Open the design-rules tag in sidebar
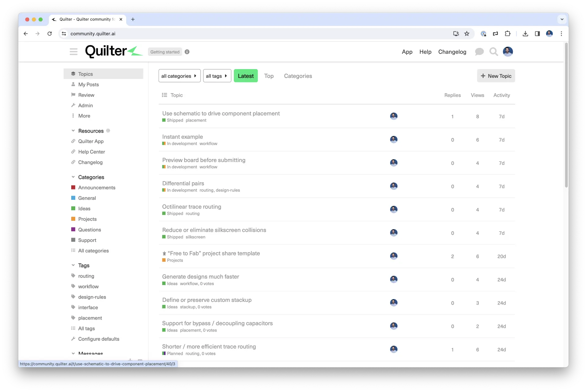The height and width of the screenshot is (392, 587). pos(92,297)
